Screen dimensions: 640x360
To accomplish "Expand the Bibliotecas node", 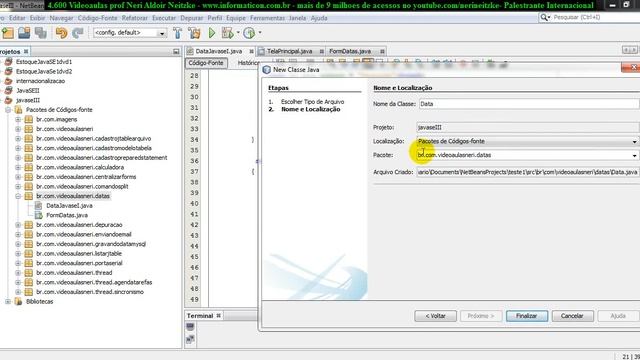I will (8, 301).
